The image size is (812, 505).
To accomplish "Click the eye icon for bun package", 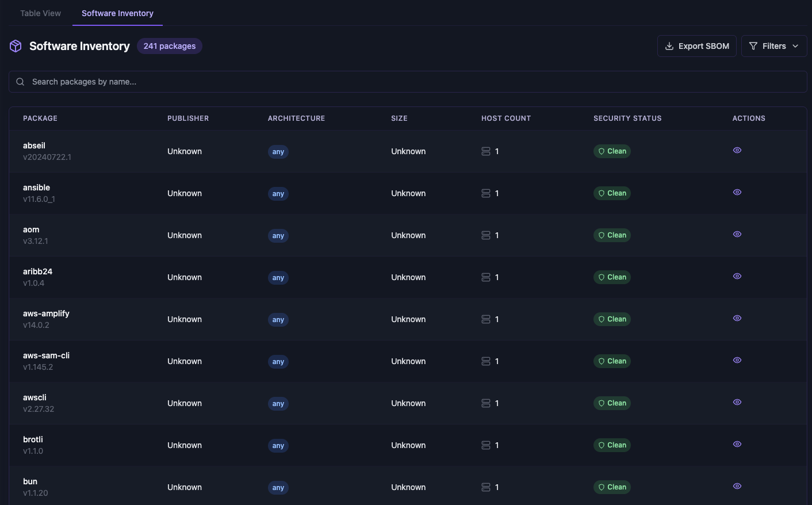I will [737, 486].
